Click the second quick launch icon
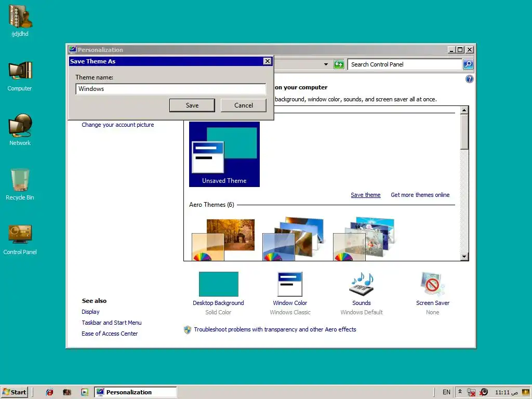 pos(67,392)
